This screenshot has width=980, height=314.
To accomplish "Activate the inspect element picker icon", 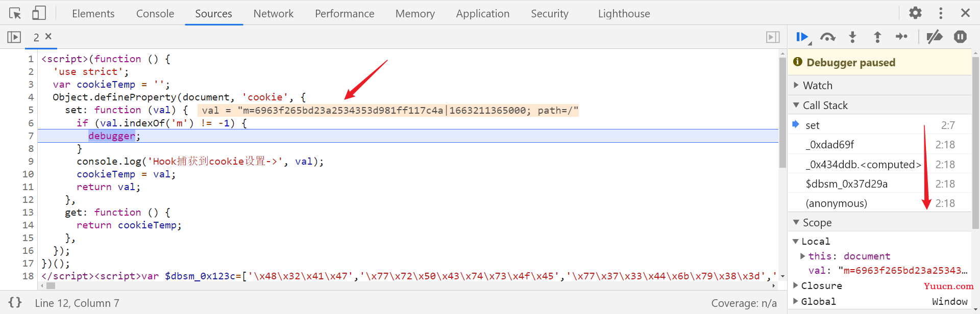I will coord(15,13).
